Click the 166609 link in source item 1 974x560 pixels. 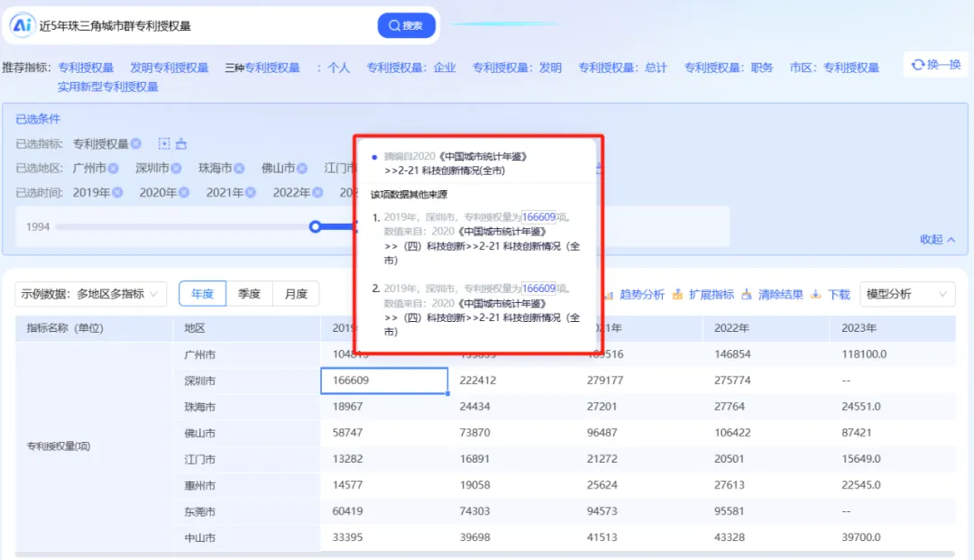point(538,217)
